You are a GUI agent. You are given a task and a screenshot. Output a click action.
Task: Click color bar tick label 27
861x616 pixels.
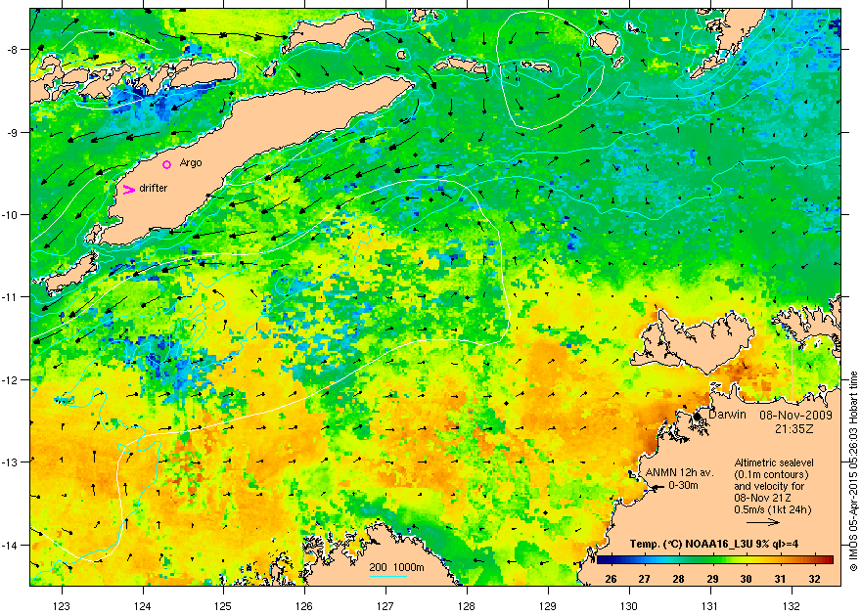tap(645, 579)
